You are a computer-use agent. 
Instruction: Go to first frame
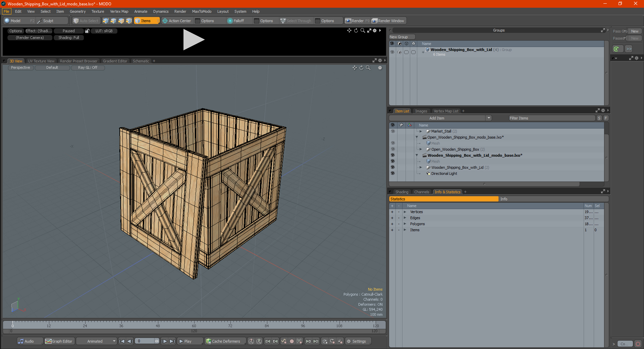(122, 341)
